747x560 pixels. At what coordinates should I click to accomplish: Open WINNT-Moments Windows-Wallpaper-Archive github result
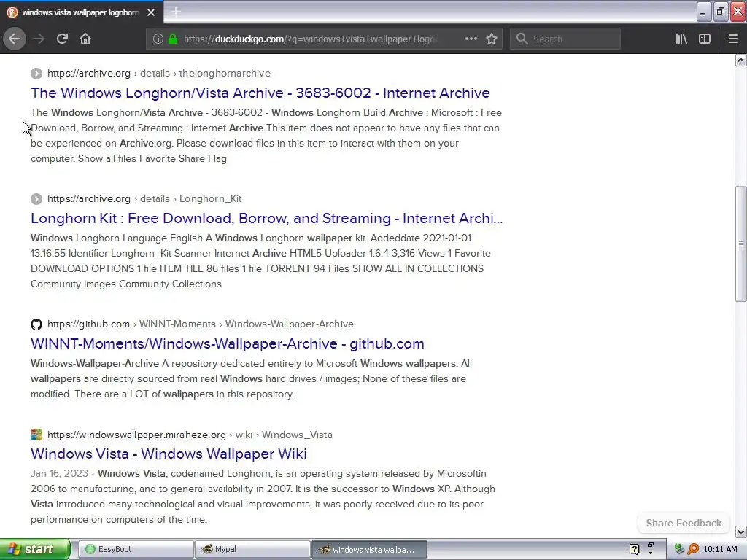tap(228, 344)
